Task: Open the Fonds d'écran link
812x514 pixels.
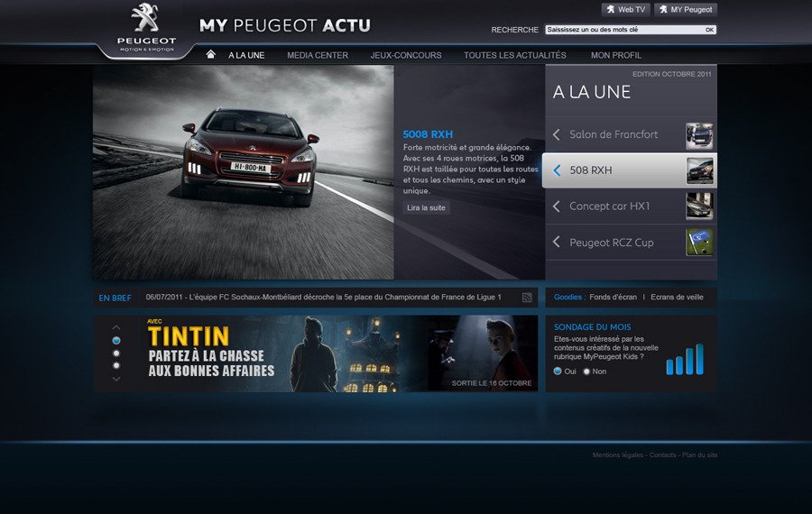Action: pyautogui.click(x=613, y=298)
